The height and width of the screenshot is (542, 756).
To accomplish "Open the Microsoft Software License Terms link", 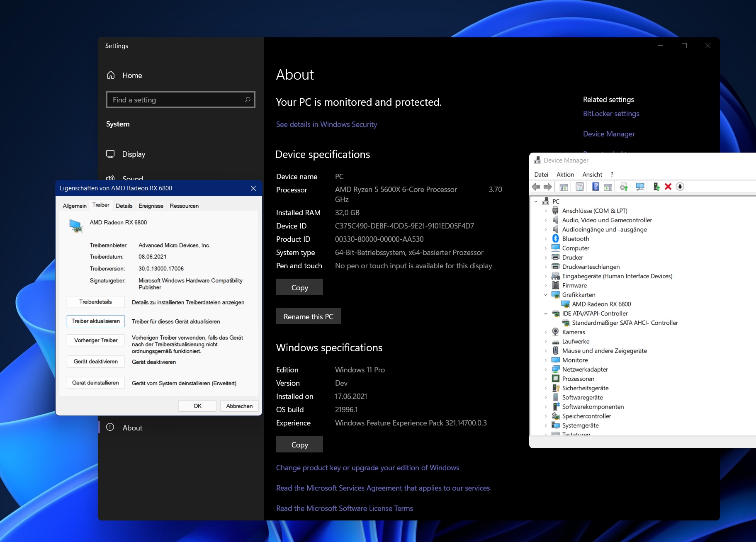I will [x=345, y=508].
